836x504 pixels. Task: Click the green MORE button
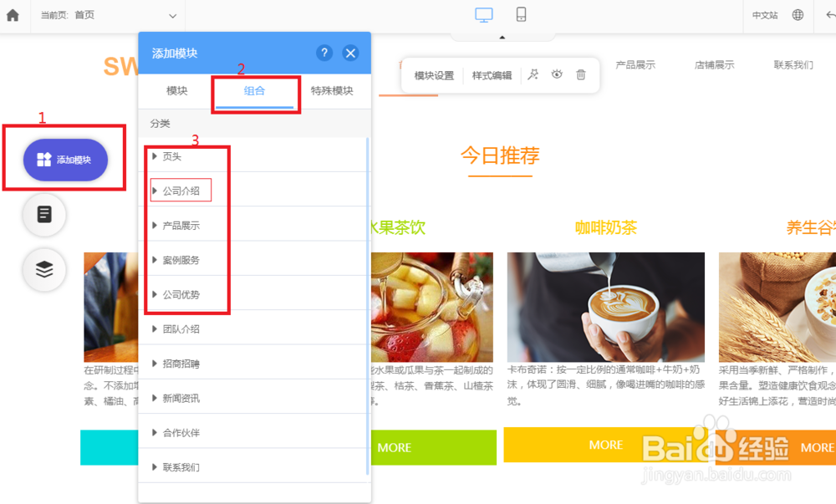pyautogui.click(x=433, y=447)
